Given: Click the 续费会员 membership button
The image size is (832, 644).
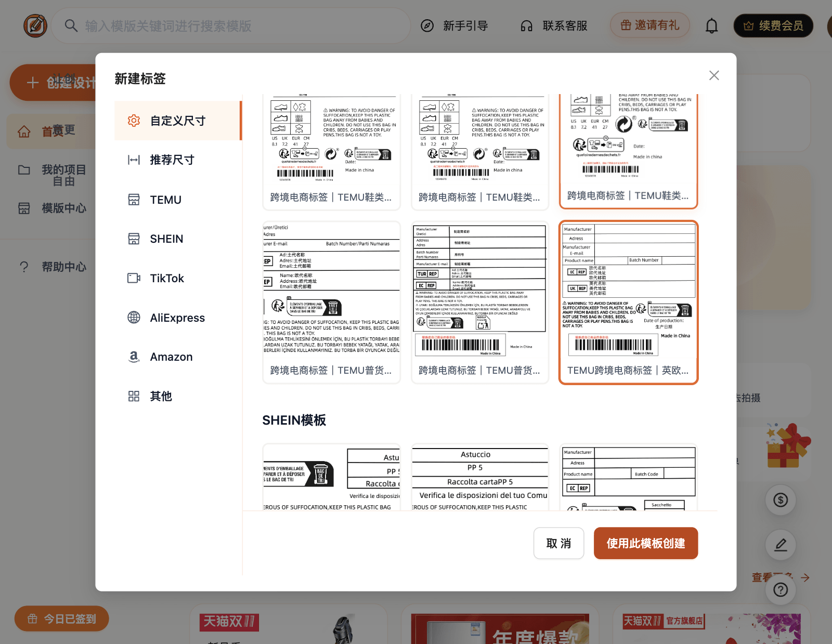Looking at the screenshot, I should (x=773, y=25).
